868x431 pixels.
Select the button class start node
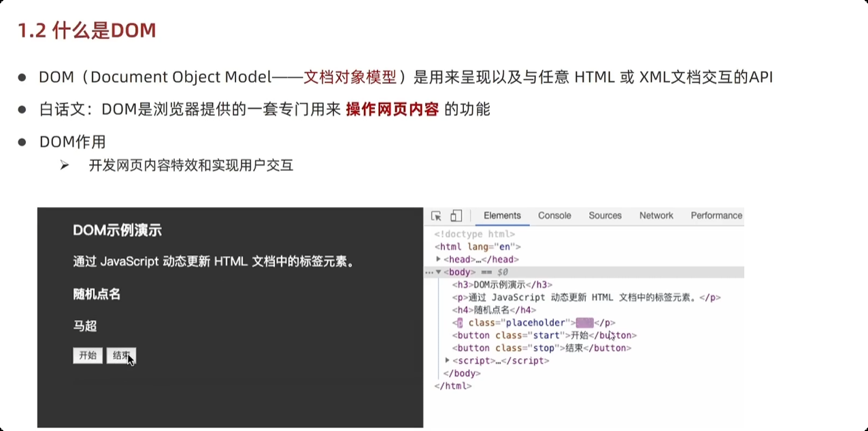point(544,335)
